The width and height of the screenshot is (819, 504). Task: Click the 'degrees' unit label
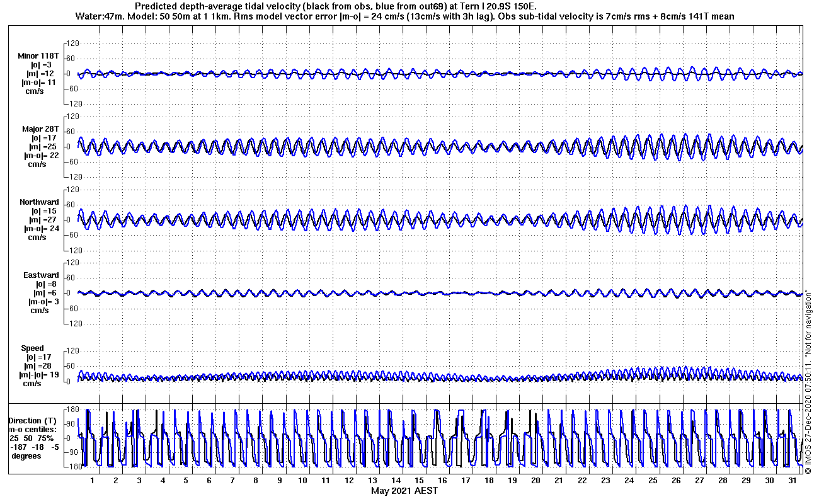26,455
